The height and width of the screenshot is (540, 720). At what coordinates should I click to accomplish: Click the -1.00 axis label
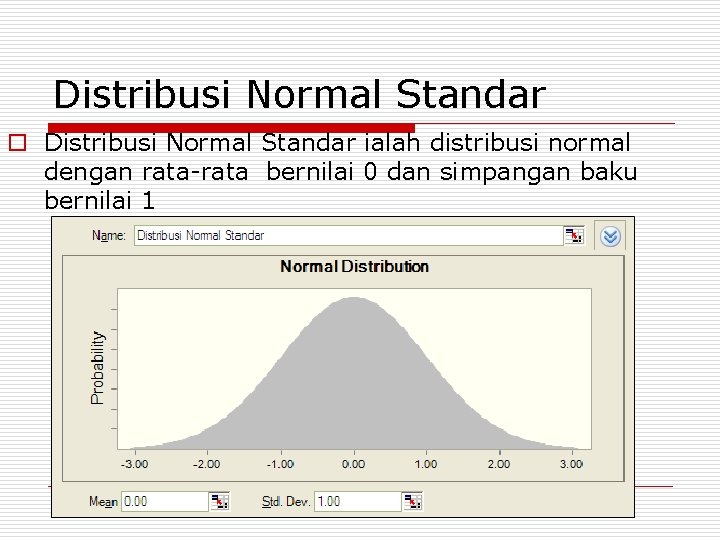coord(280,464)
